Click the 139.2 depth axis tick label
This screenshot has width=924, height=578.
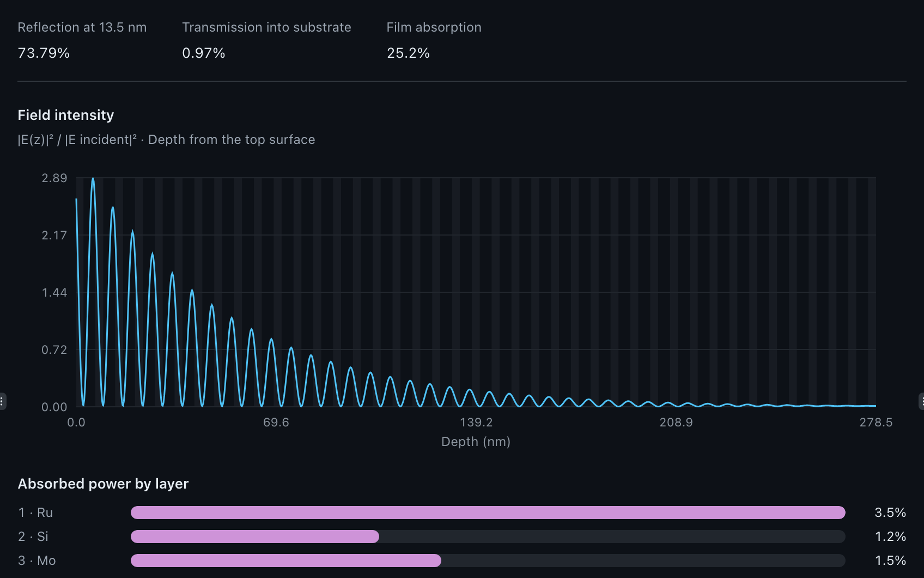click(x=476, y=423)
